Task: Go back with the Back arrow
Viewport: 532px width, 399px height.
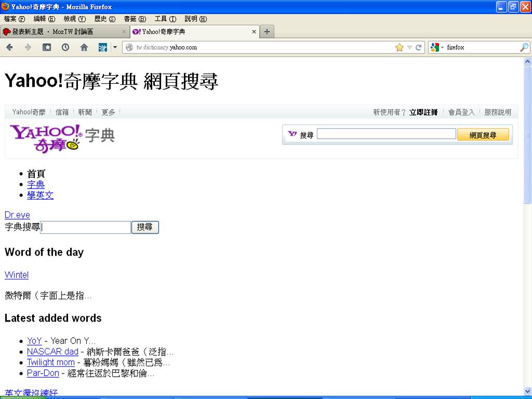Action: pos(9,47)
